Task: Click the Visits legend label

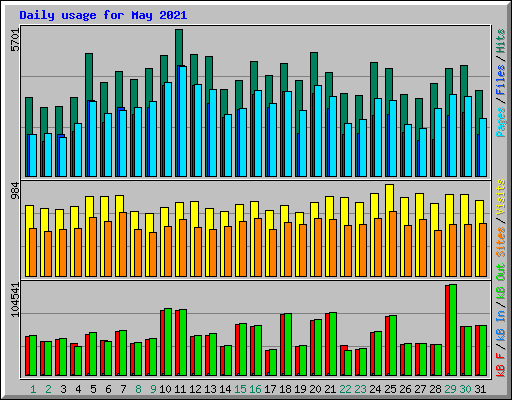Action: pos(501,197)
